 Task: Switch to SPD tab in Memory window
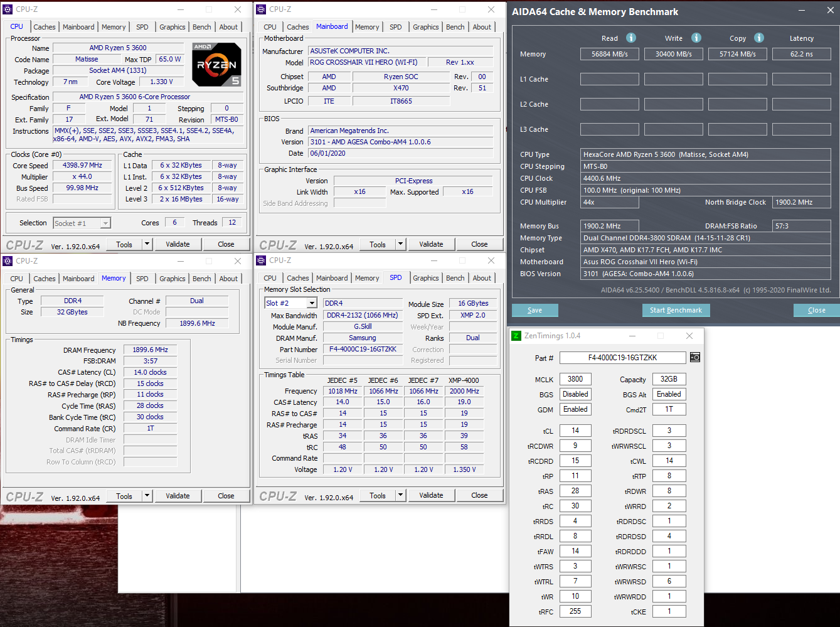click(142, 279)
